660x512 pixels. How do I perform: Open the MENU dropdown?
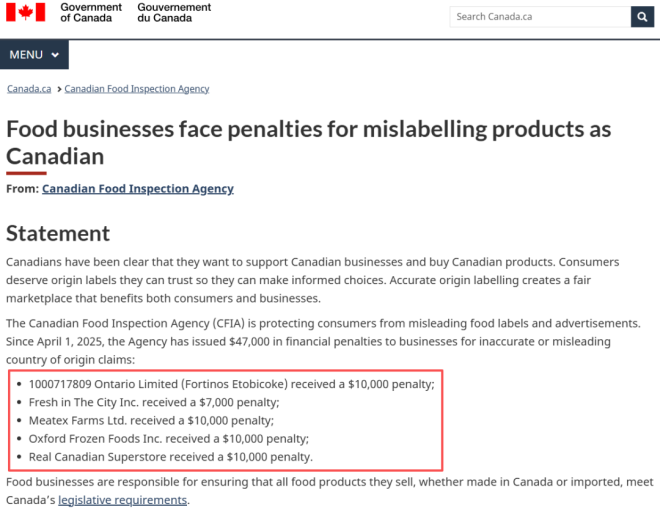(34, 54)
